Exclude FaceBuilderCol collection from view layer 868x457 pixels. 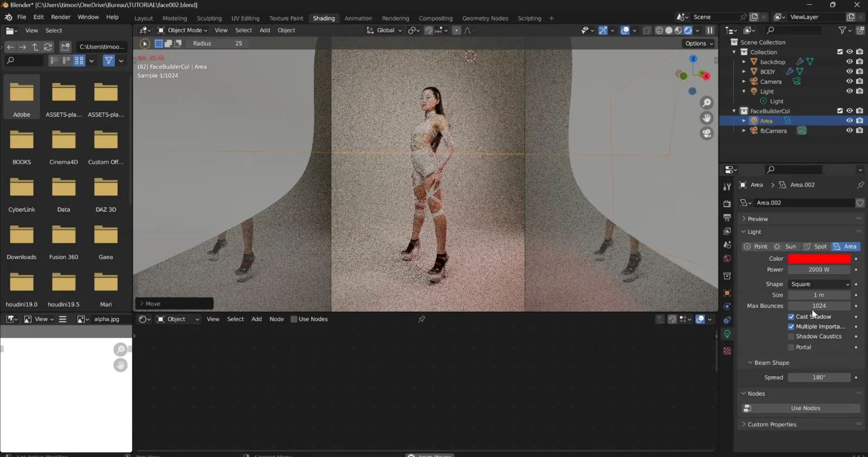coord(840,111)
